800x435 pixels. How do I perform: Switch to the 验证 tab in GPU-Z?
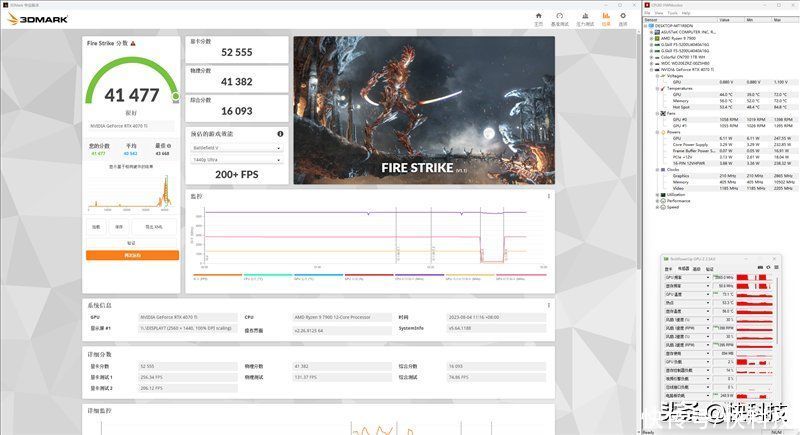(709, 269)
